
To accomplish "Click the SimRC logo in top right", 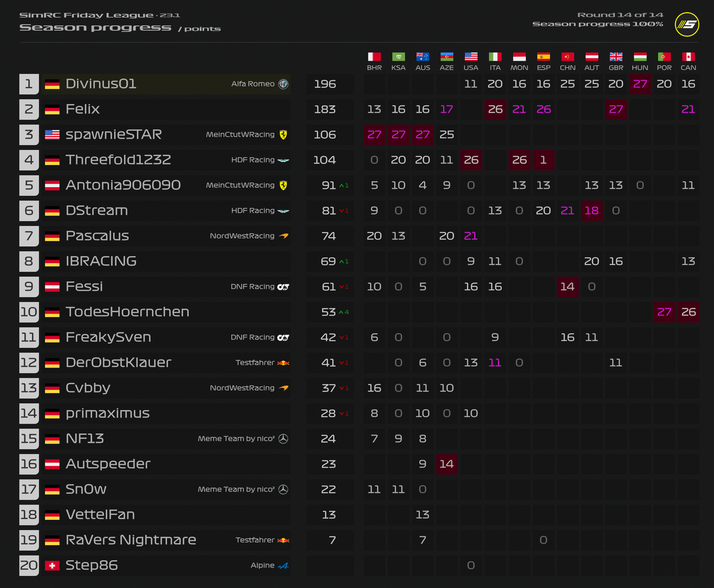I will click(687, 25).
